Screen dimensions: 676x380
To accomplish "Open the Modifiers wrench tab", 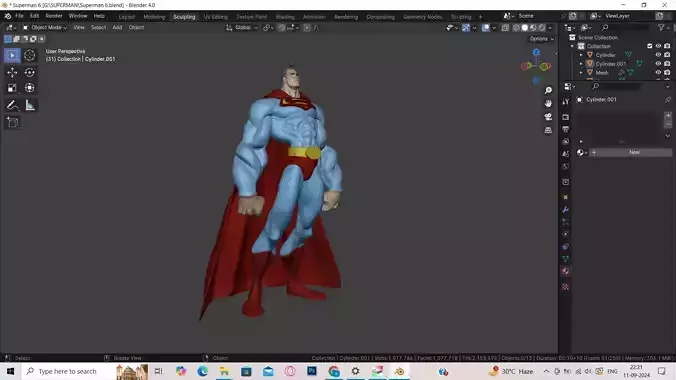I will tap(566, 210).
